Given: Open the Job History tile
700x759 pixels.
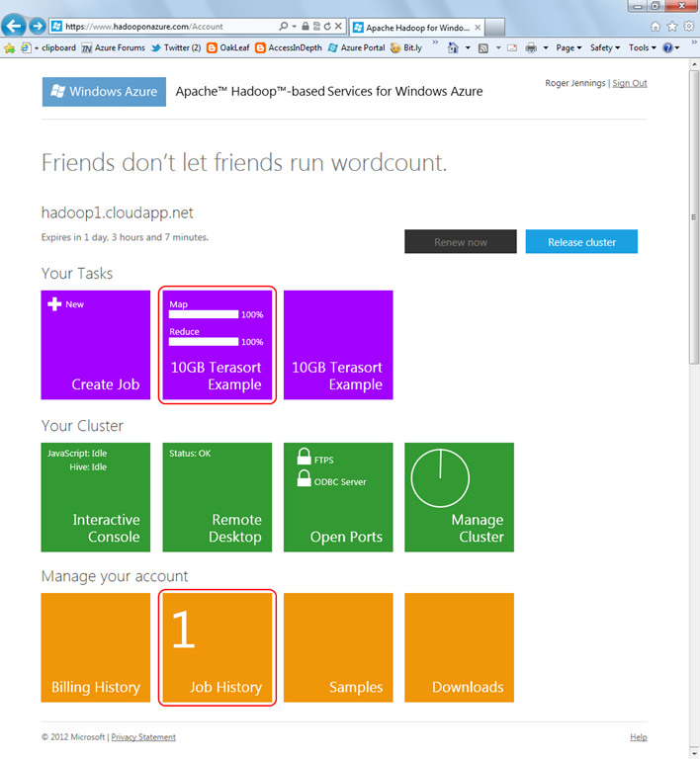Looking at the screenshot, I should [x=217, y=647].
